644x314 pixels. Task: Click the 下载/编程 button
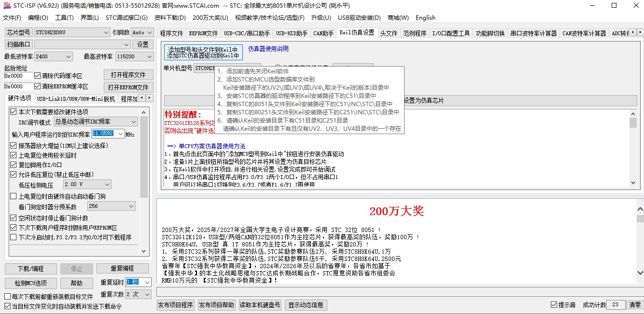point(30,269)
